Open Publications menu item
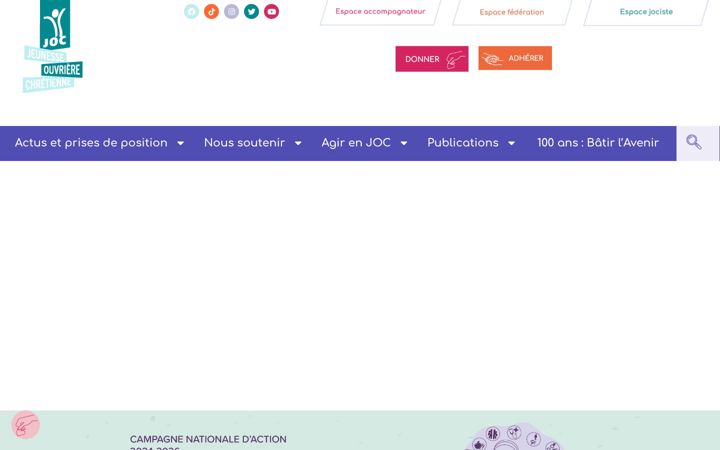The image size is (720, 450). [463, 143]
